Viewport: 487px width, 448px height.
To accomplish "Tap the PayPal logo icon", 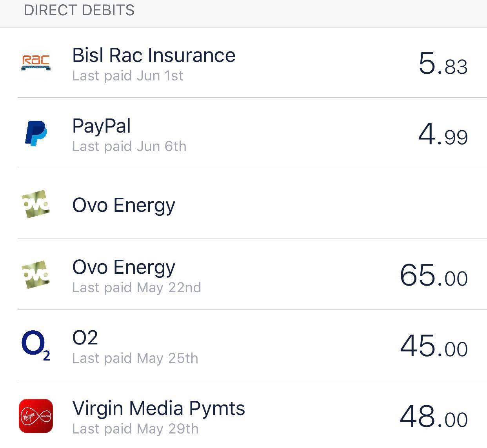I will (36, 133).
